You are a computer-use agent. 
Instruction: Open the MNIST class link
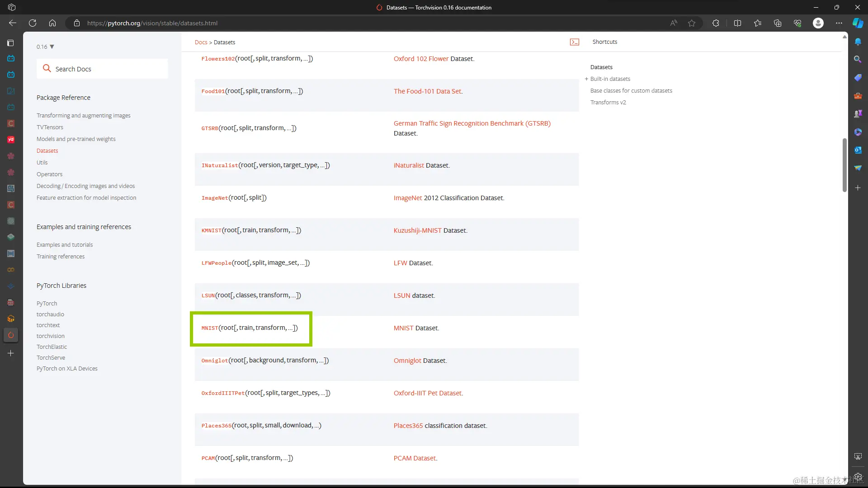[210, 328]
